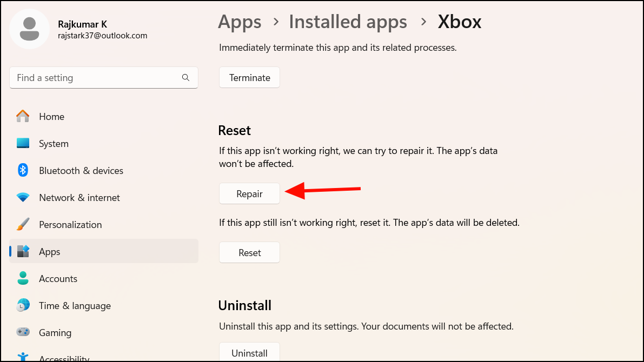Click the Network wifi icon
The height and width of the screenshot is (362, 644).
click(x=23, y=198)
